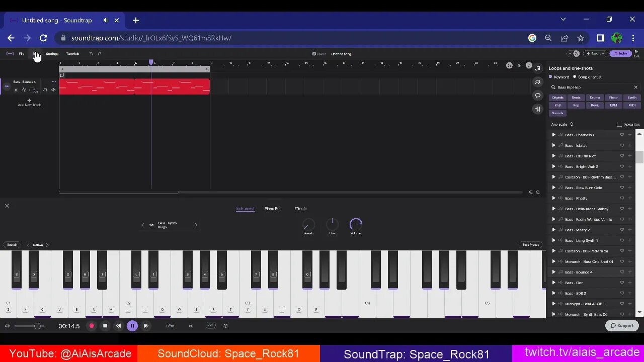This screenshot has height=362, width=644.
Task: Open the Soundtrap logo home menu
Action: [x=10, y=53]
